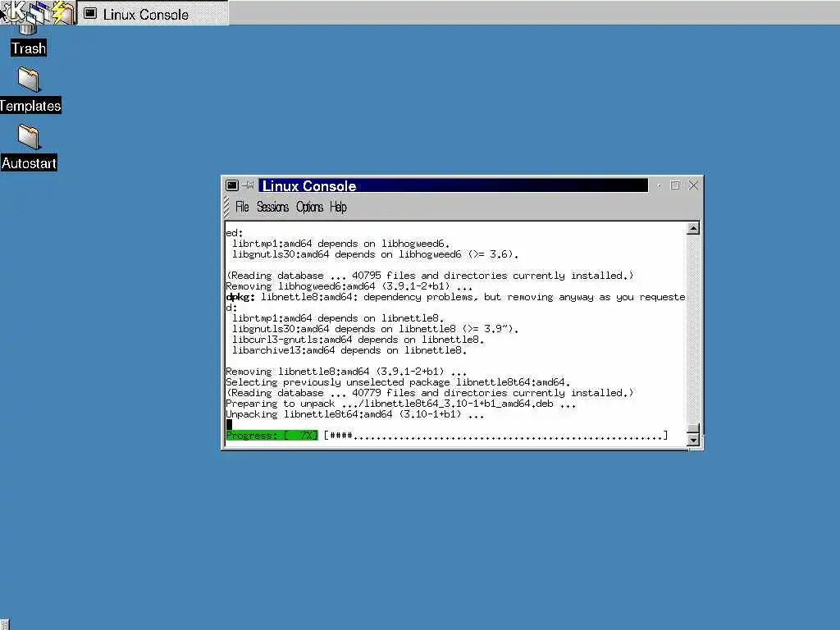Maximize the Linux Console window

(x=675, y=185)
